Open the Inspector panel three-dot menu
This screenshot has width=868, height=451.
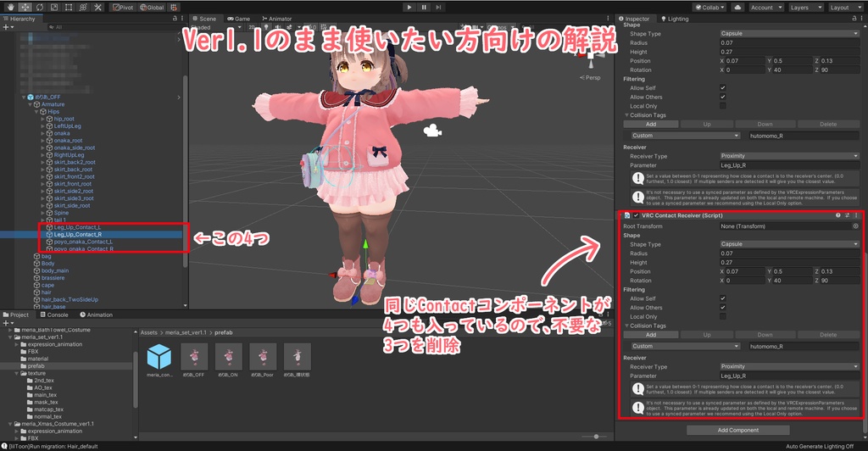tap(862, 19)
